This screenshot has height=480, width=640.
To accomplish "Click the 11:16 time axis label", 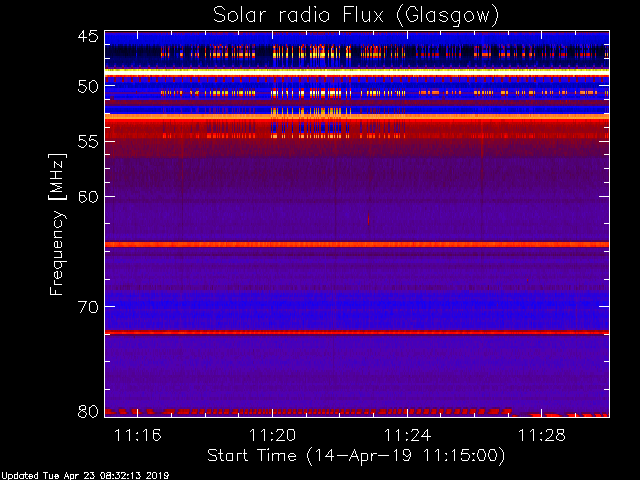I will click(138, 436).
